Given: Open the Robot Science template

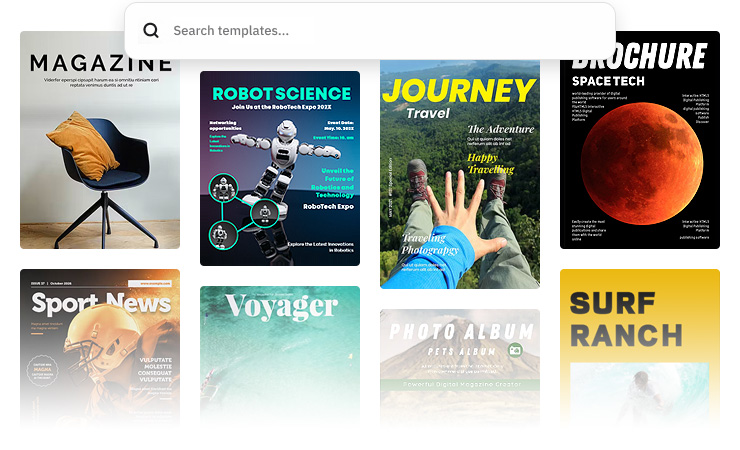Looking at the screenshot, I should [280, 168].
